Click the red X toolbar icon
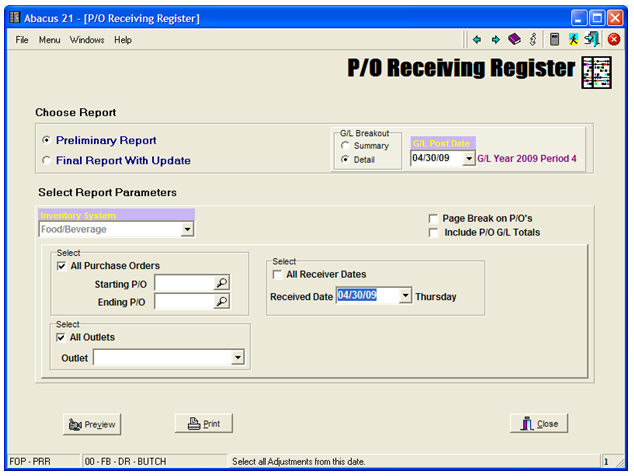The image size is (634, 476). (614, 40)
